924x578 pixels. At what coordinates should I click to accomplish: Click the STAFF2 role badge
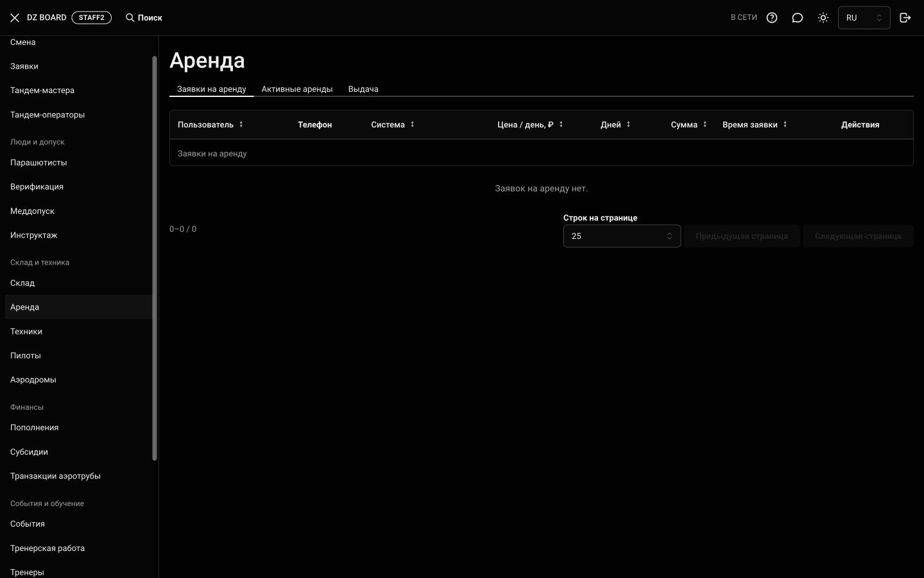coord(92,18)
